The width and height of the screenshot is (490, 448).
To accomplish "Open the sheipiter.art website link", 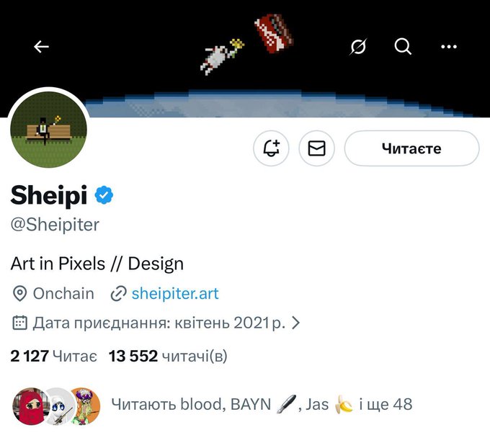I will 175,293.
